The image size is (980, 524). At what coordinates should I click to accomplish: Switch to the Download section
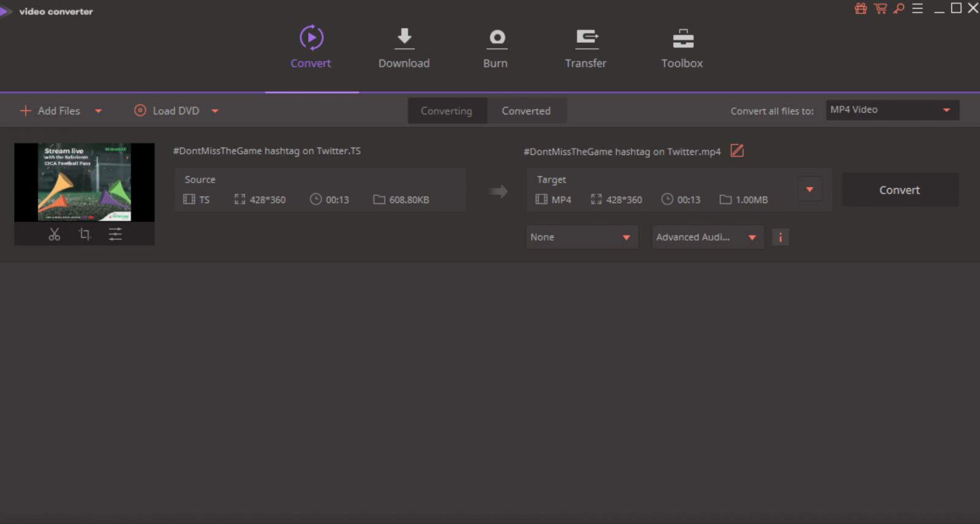point(404,48)
